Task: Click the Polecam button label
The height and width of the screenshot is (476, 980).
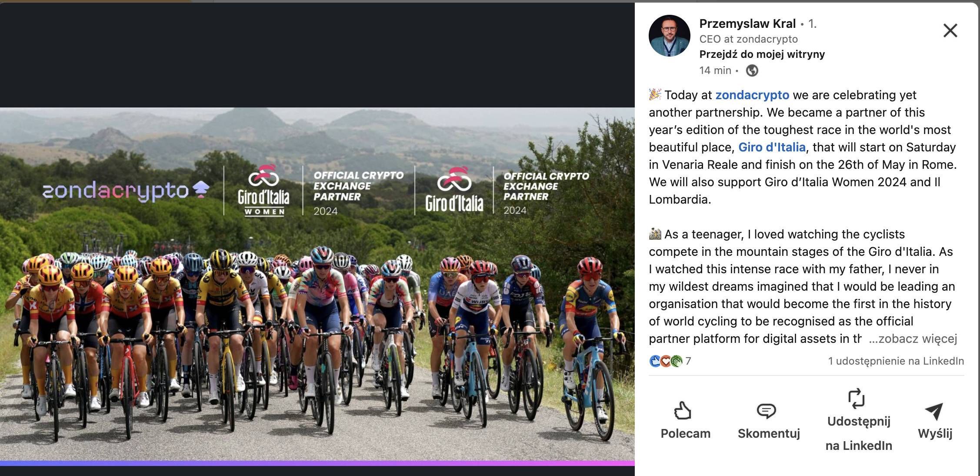Action: (x=685, y=433)
